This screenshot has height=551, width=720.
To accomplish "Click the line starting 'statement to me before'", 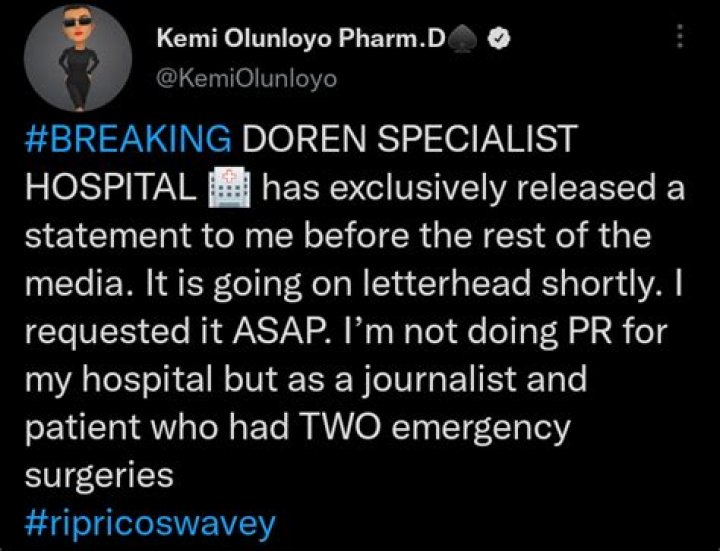I will (x=338, y=236).
